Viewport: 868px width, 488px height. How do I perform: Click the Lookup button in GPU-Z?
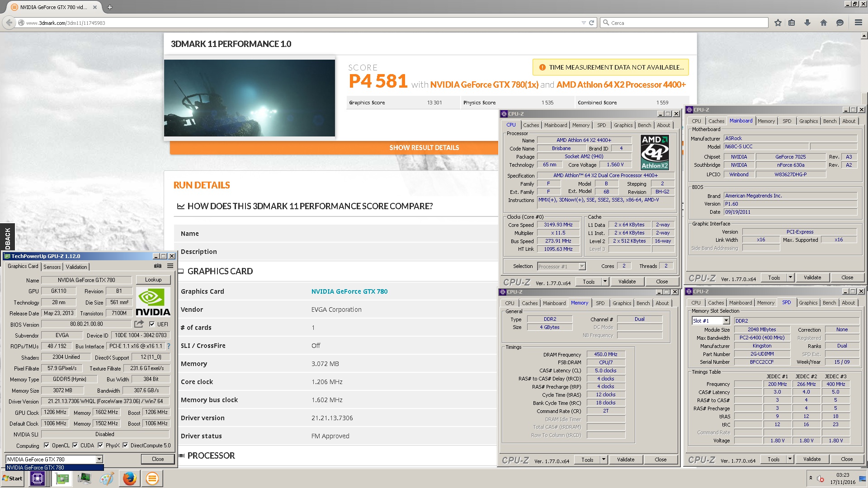coord(153,280)
